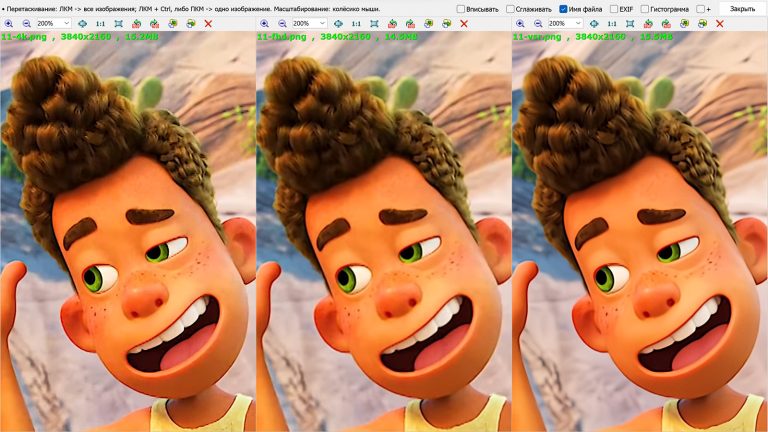
Task: Rotate 11-fhd.png to the right
Action: click(x=410, y=24)
